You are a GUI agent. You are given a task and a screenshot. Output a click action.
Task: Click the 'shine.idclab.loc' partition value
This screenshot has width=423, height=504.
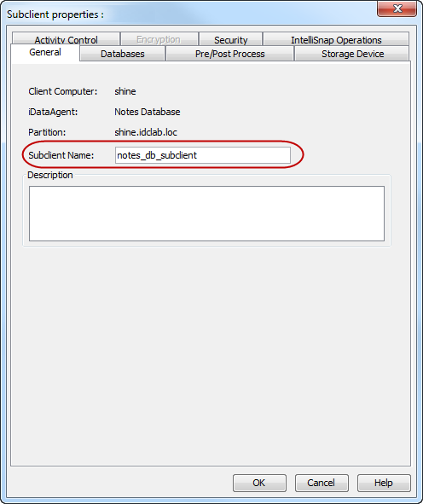(146, 132)
